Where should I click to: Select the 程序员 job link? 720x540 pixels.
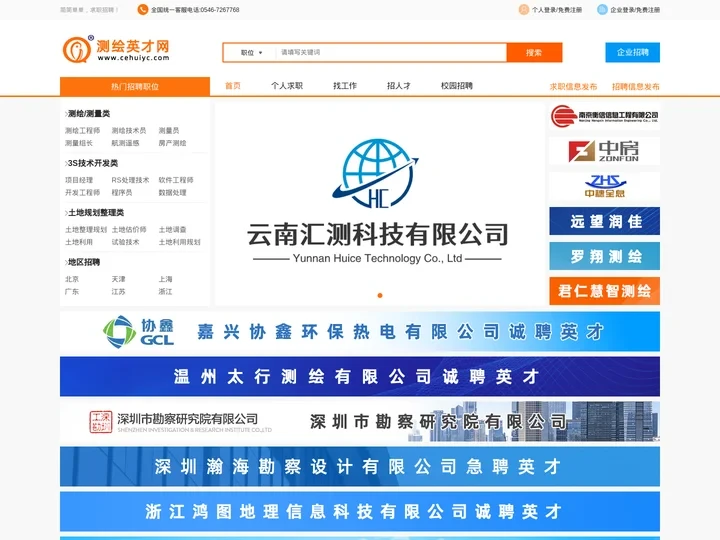point(122,192)
